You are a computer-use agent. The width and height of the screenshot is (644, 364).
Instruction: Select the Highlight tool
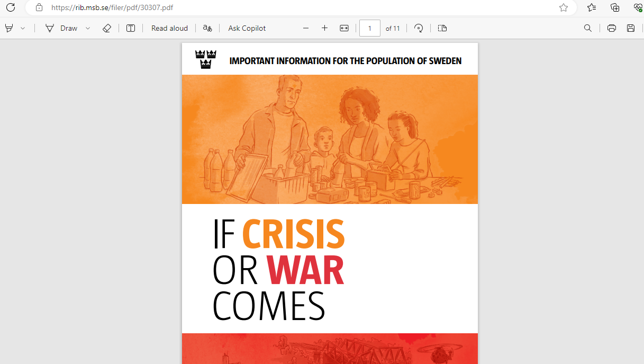(9, 28)
